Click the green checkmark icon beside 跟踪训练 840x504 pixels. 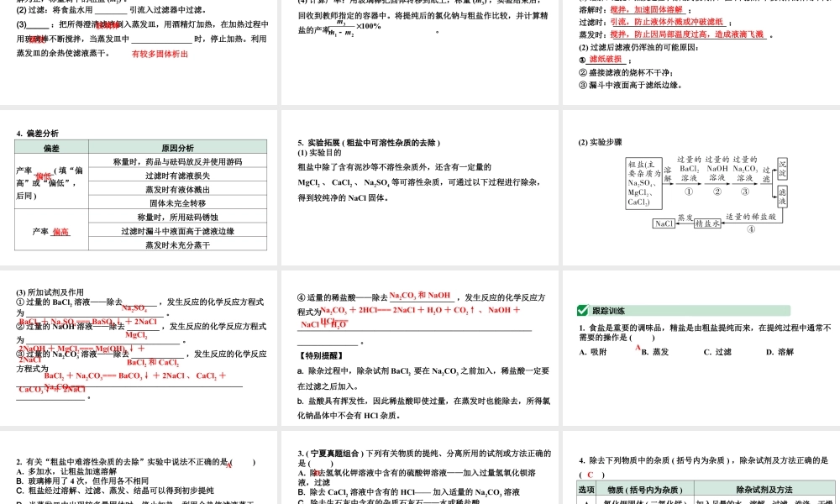(x=582, y=309)
